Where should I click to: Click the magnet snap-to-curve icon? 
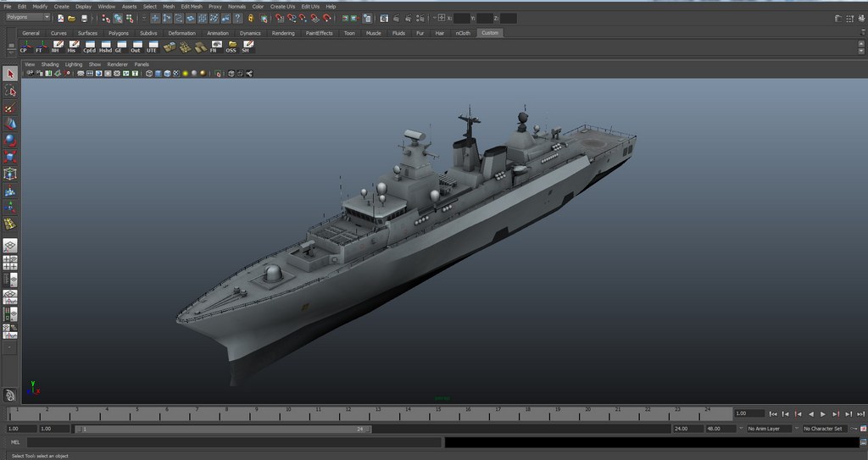point(290,18)
